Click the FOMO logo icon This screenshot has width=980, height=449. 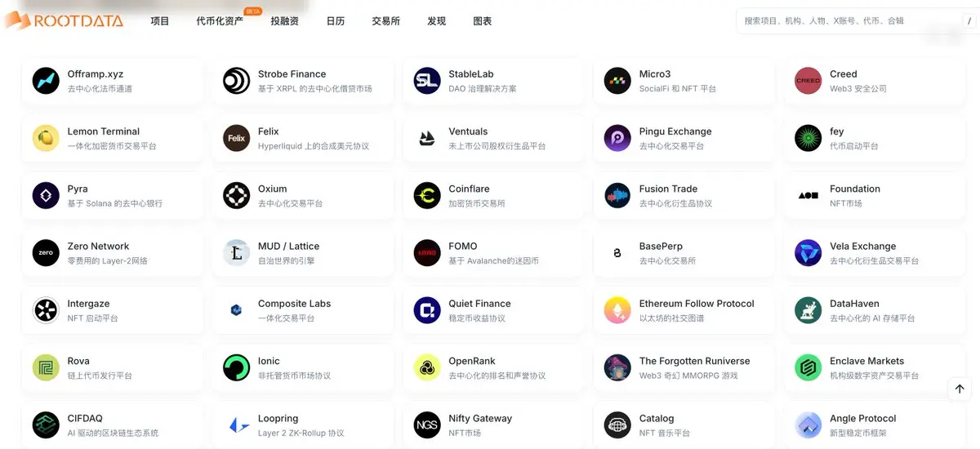[427, 253]
